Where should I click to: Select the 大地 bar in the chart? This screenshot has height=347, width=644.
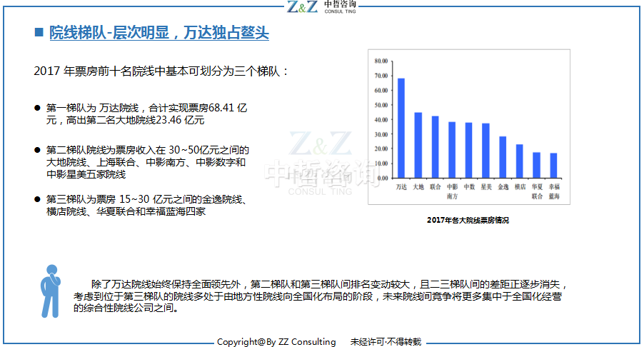click(418, 145)
